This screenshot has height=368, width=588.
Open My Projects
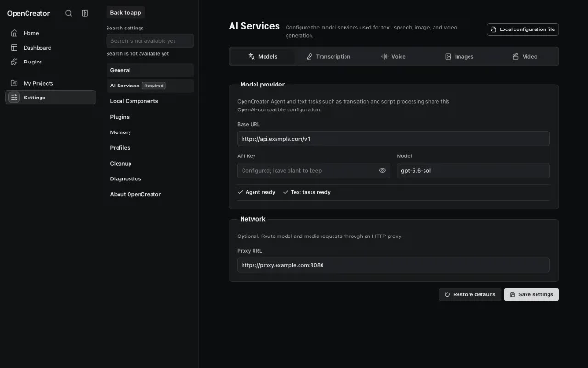[51, 83]
